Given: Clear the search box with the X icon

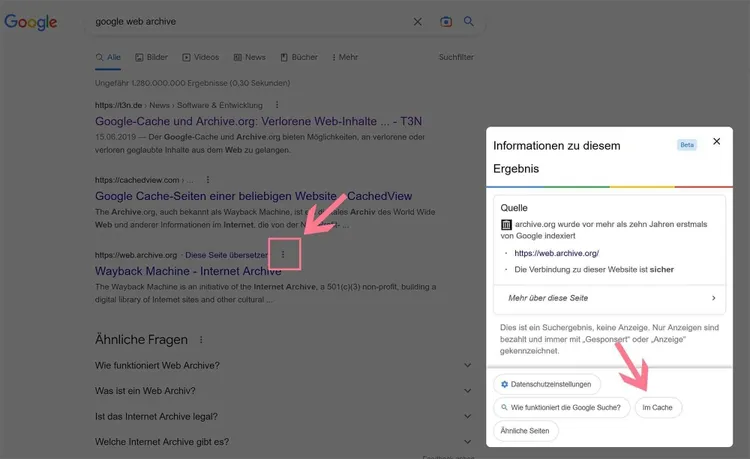Looking at the screenshot, I should click(x=418, y=22).
